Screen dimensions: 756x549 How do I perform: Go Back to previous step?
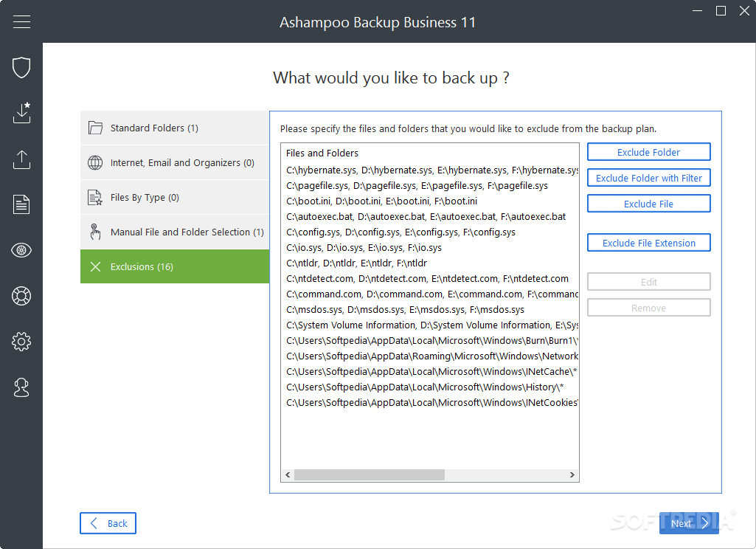click(x=108, y=523)
